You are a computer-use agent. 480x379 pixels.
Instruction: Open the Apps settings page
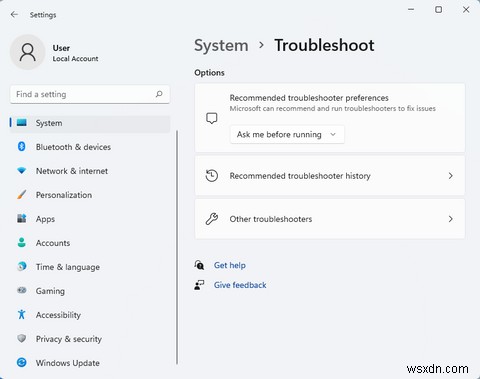click(x=90, y=219)
